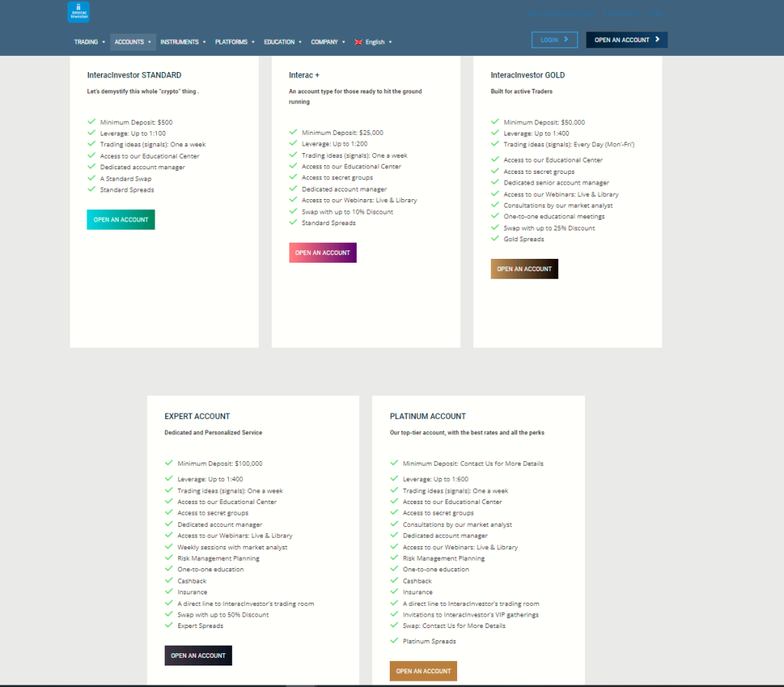Click checkmark beside Swap with up to 25% Discount

(495, 227)
